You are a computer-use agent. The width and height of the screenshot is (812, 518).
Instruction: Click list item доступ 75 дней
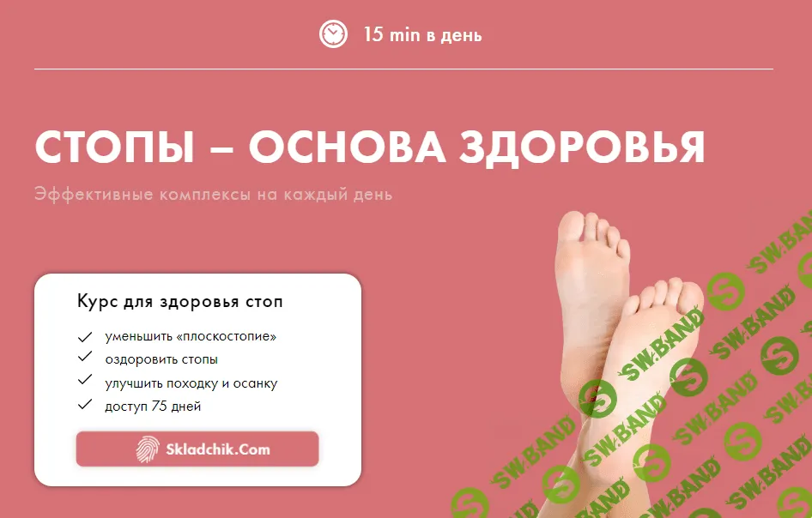click(x=153, y=407)
